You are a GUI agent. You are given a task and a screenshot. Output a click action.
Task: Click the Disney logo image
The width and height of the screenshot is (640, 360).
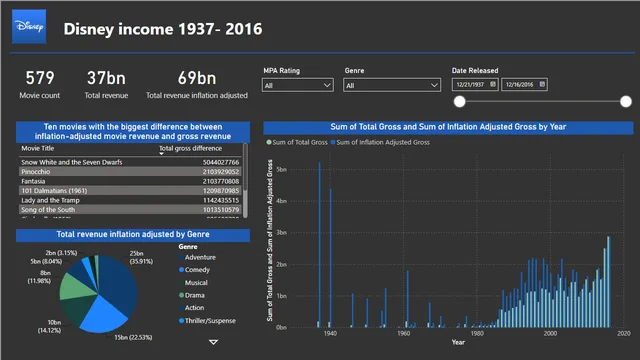29,27
